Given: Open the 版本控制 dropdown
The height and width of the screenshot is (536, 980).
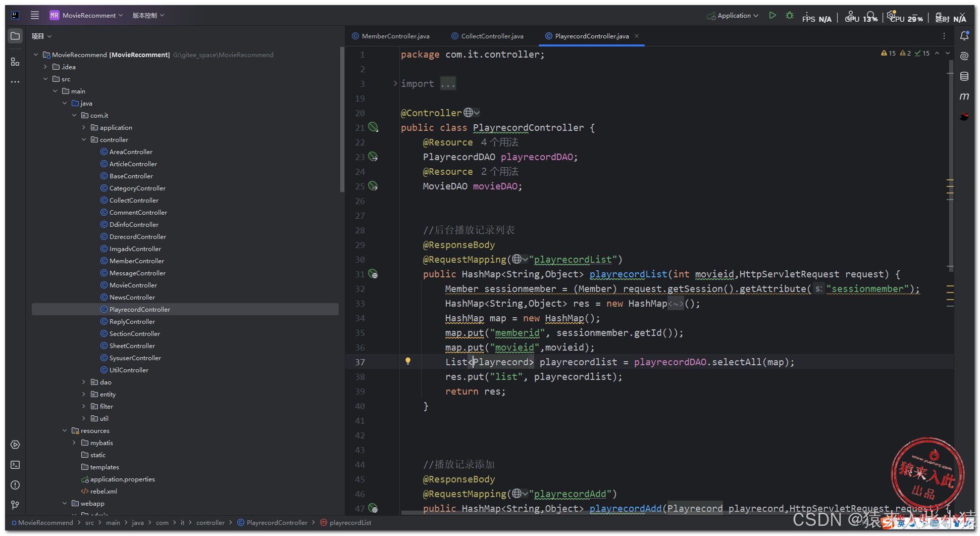Looking at the screenshot, I should pyautogui.click(x=148, y=15).
